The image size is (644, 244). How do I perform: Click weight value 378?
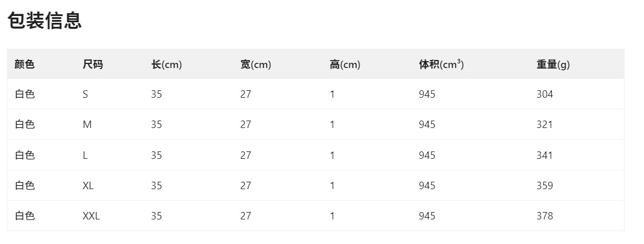pyautogui.click(x=544, y=216)
